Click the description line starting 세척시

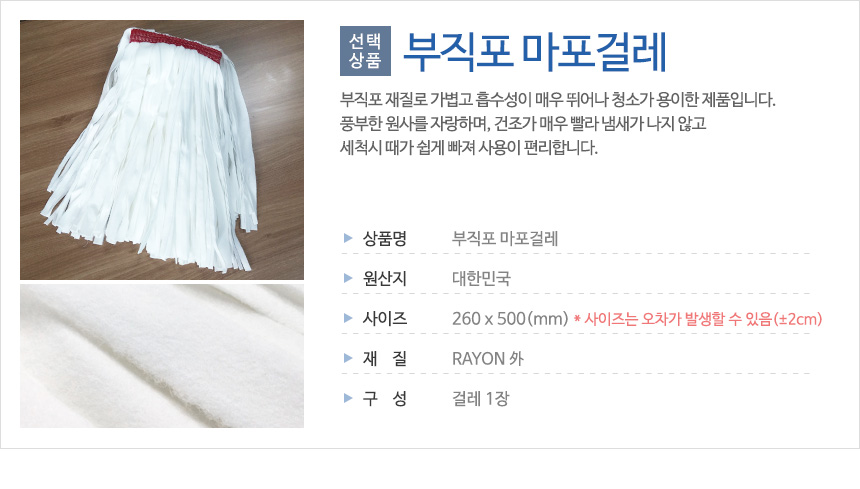pos(468,147)
